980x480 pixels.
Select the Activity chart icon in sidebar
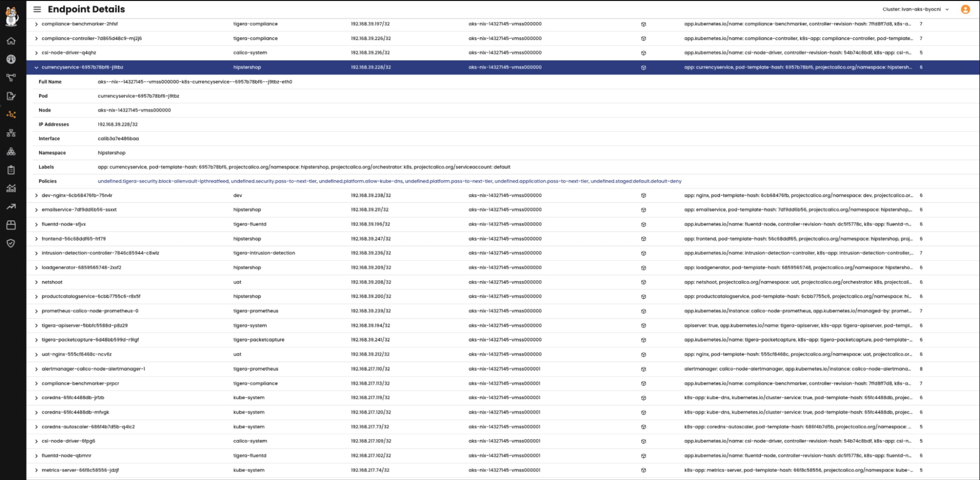[x=11, y=188]
